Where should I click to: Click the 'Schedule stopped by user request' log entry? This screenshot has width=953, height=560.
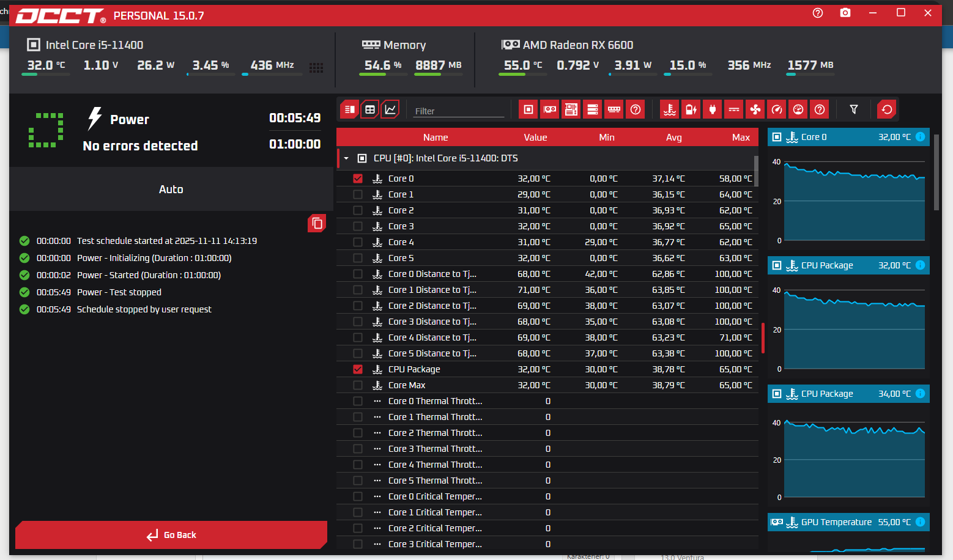144,309
